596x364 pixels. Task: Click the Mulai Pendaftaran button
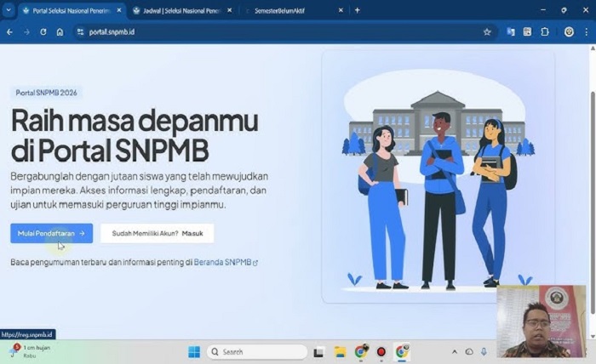[x=51, y=233]
